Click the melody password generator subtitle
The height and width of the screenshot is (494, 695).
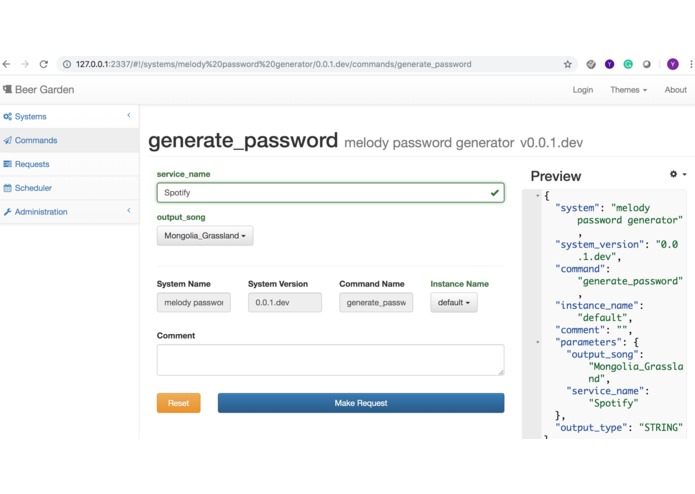(x=429, y=143)
